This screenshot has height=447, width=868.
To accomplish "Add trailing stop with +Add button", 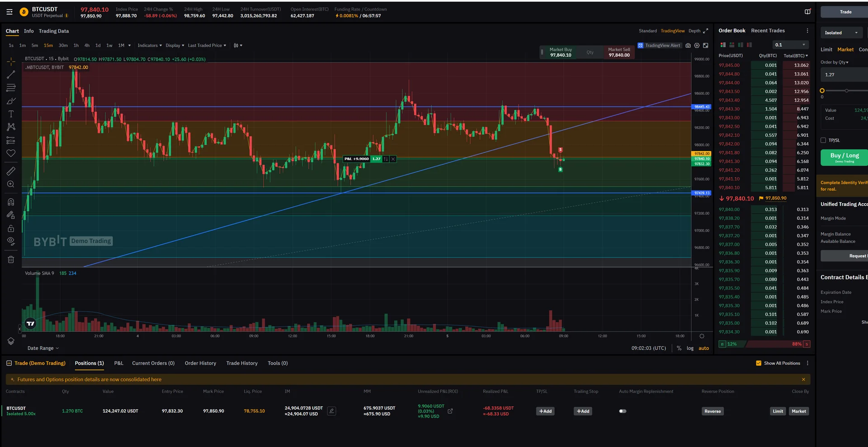I will (582, 411).
